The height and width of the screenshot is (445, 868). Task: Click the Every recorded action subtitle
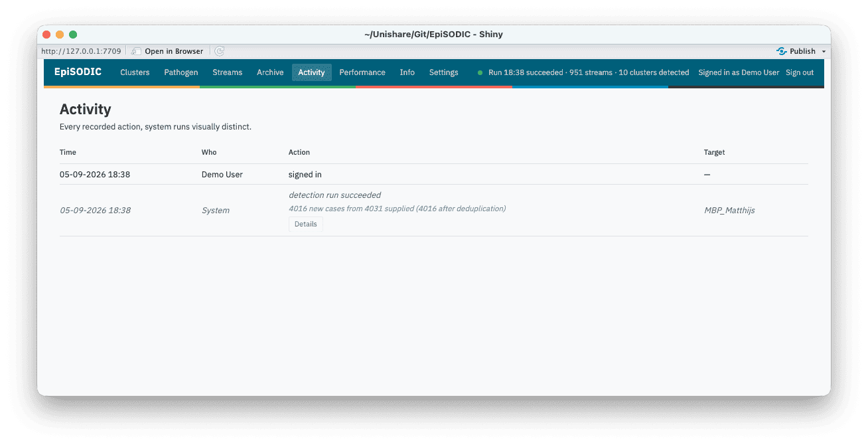[x=155, y=126]
